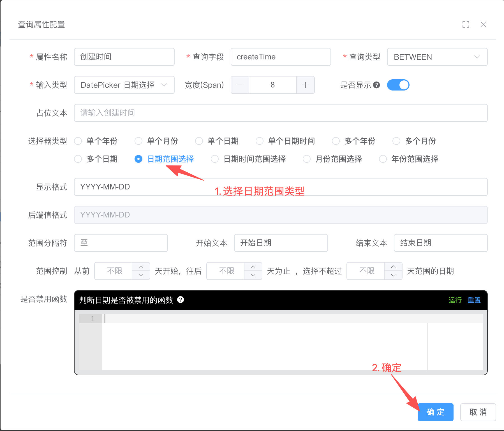Choose the 日期时间范围选择 radio option

pos(215,159)
